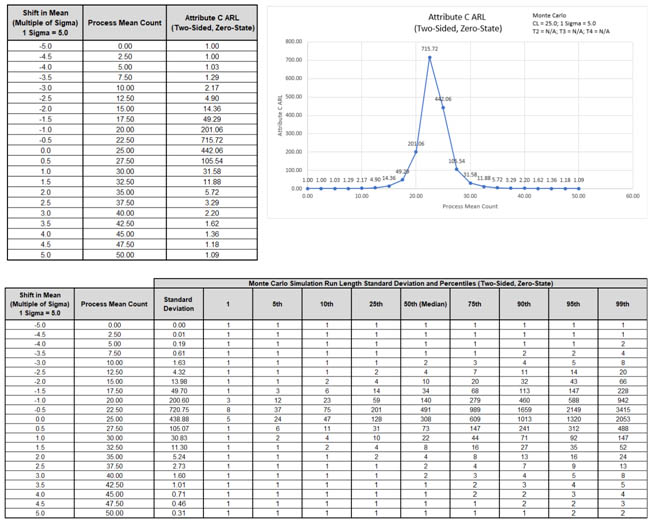Click the 99th percentile cell showing 3415
The image size is (652, 523).
click(x=622, y=409)
